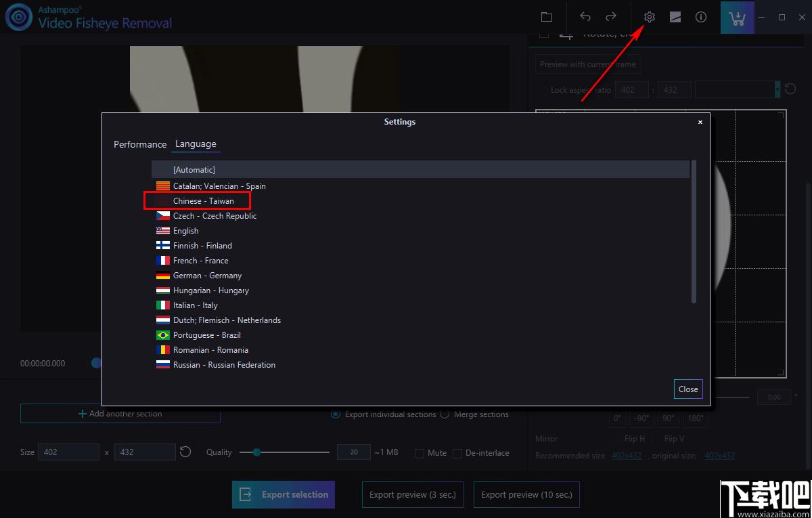Click the Quality value field showing 20
Screen dimensions: 812x518
point(354,452)
